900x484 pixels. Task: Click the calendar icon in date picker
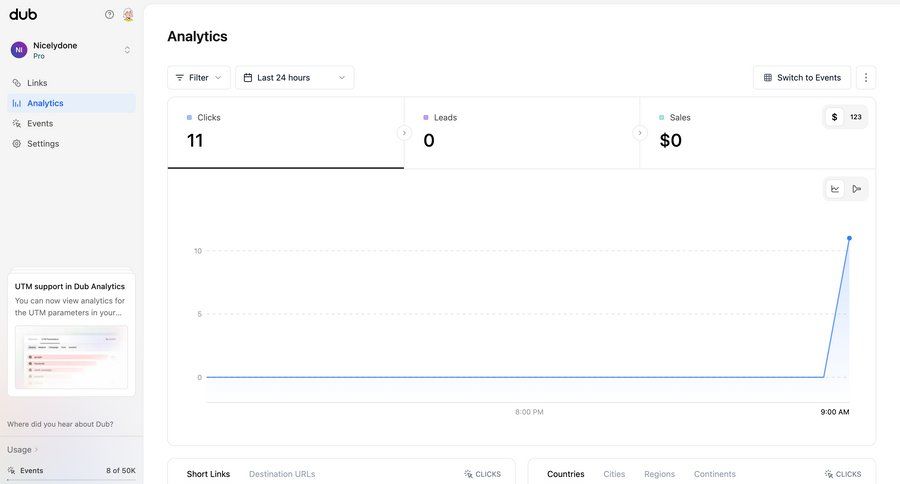click(x=248, y=78)
